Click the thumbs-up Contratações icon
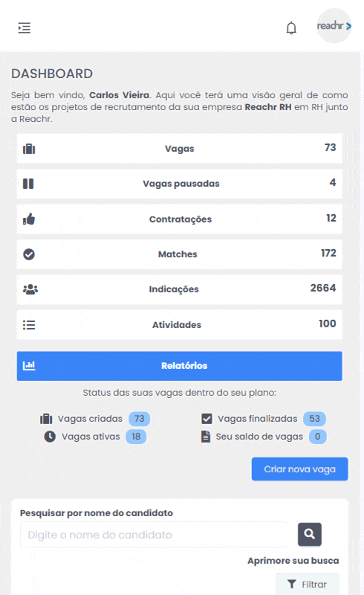 tap(29, 219)
